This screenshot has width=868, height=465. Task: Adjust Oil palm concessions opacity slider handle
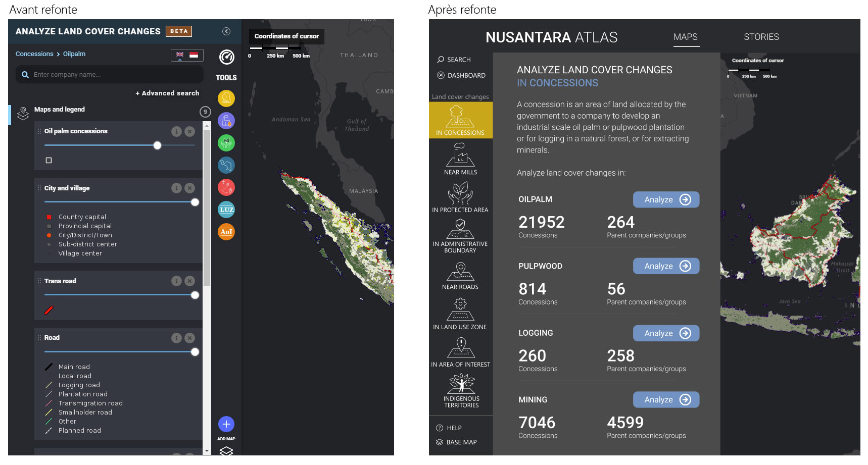point(158,145)
